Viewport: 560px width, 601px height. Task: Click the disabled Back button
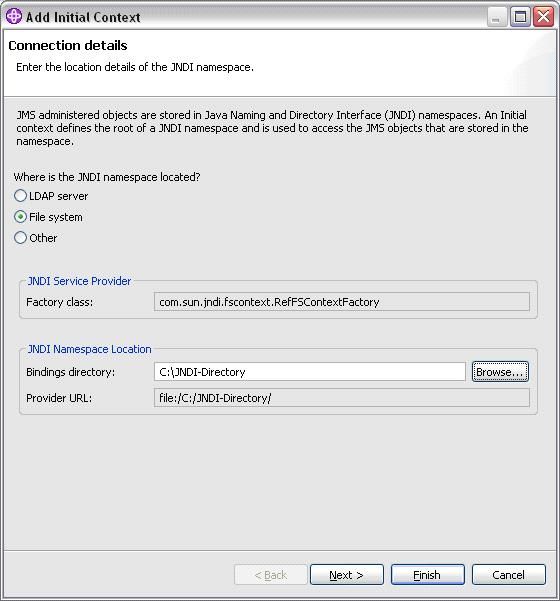coord(271,575)
